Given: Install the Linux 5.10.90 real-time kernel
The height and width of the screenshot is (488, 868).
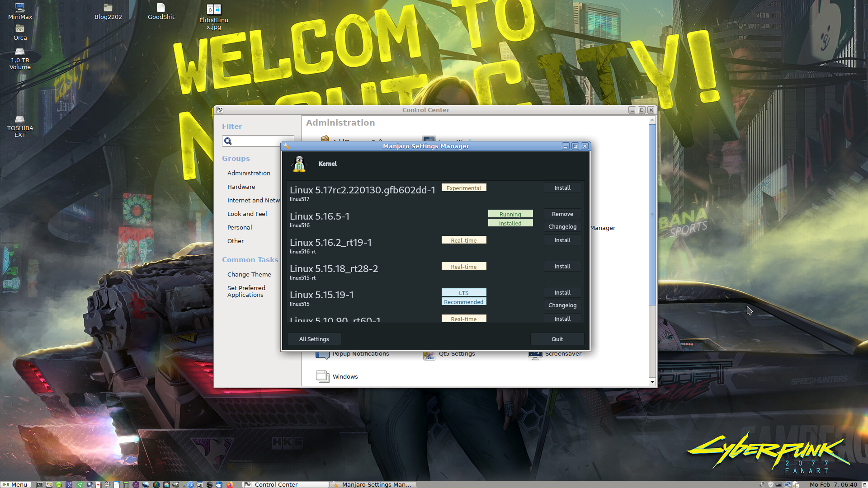Looking at the screenshot, I should click(562, 318).
